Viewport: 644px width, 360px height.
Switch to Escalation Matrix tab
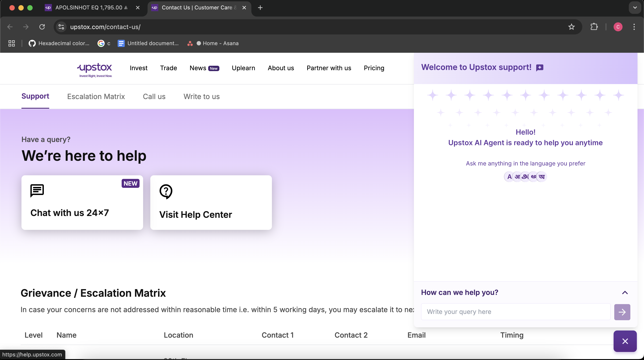pos(96,97)
